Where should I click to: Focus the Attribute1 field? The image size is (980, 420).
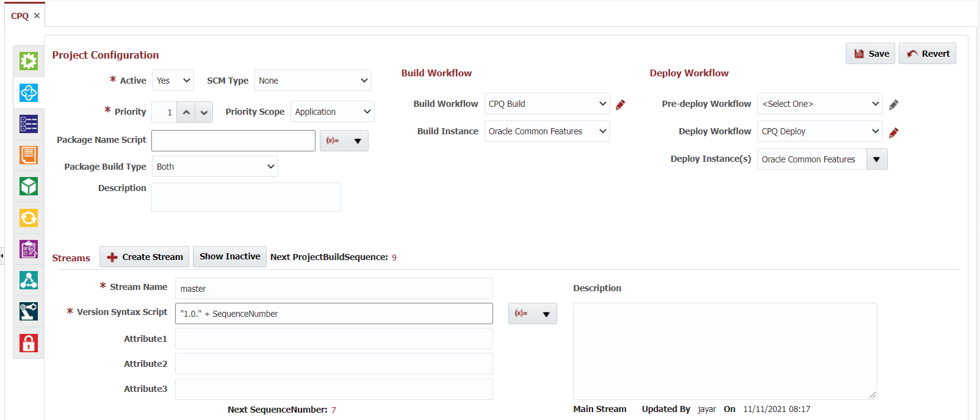pos(334,339)
